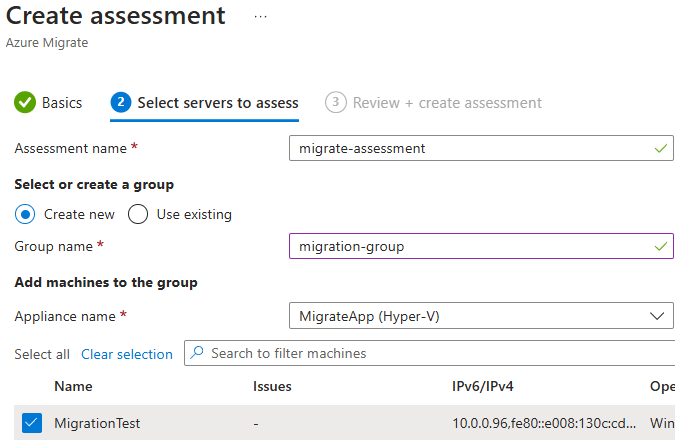This screenshot has height=440, width=675.
Task: Open the ellipsis more options menu
Action: (x=260, y=17)
